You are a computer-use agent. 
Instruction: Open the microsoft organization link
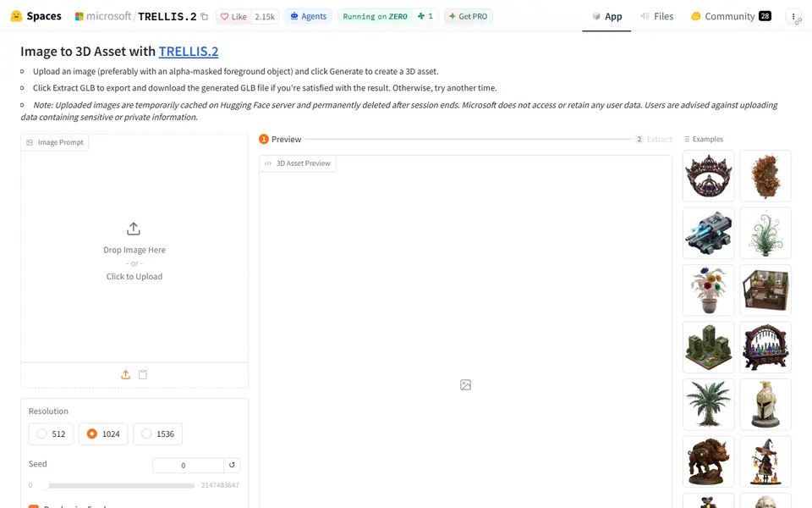click(109, 16)
